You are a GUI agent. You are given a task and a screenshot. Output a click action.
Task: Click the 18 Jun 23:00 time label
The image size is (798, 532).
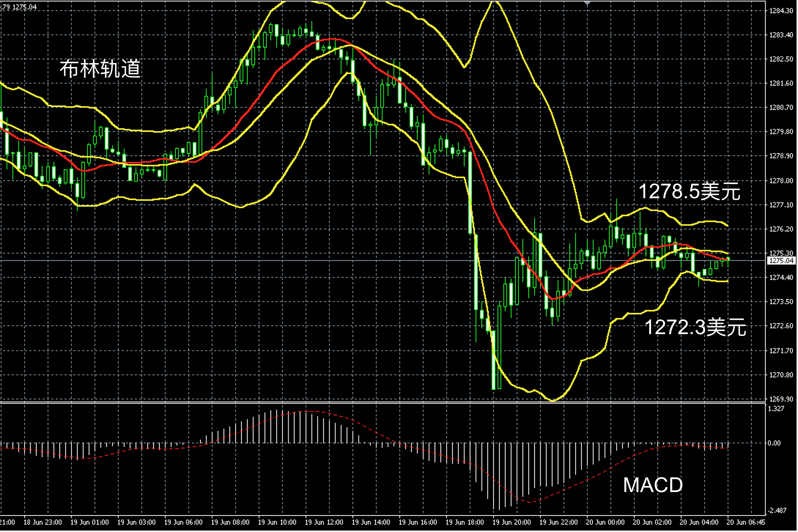(x=43, y=522)
